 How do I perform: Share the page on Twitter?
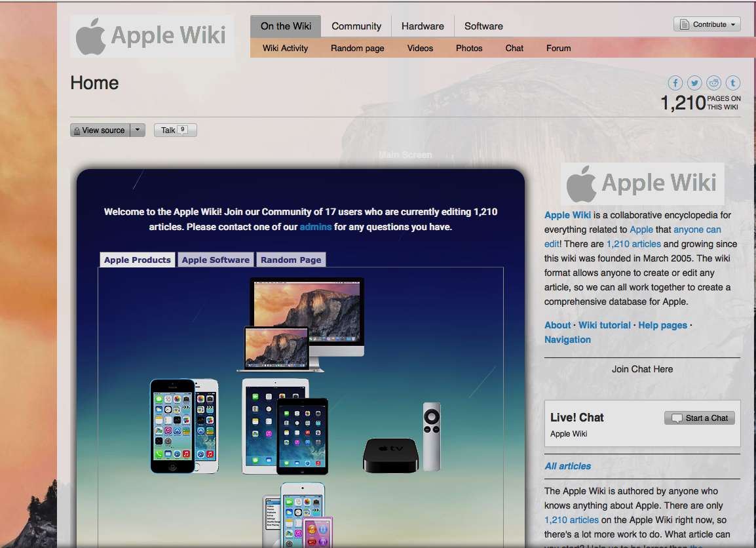point(694,83)
